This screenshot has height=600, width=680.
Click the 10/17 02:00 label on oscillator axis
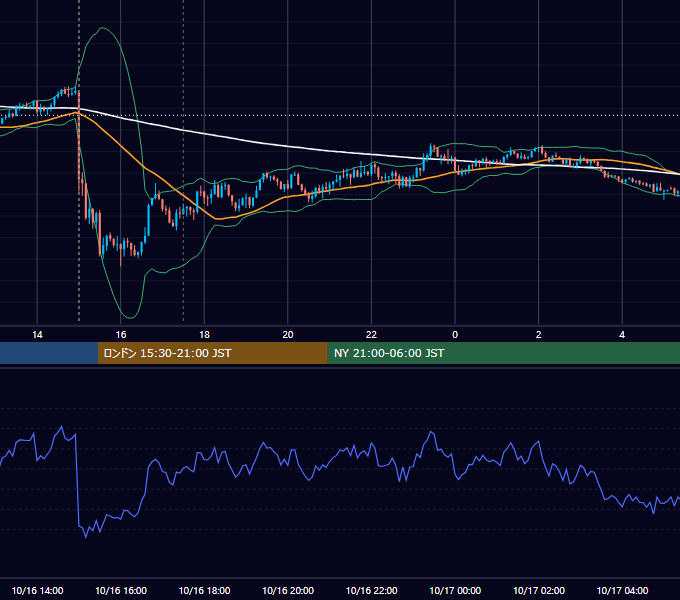click(x=539, y=590)
